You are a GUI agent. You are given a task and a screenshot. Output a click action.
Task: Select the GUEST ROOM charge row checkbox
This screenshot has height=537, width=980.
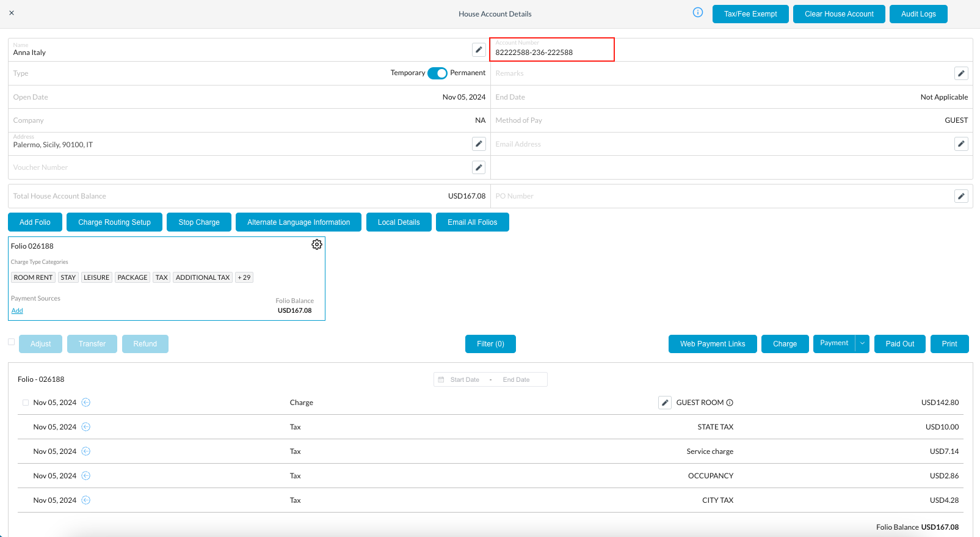[26, 403]
